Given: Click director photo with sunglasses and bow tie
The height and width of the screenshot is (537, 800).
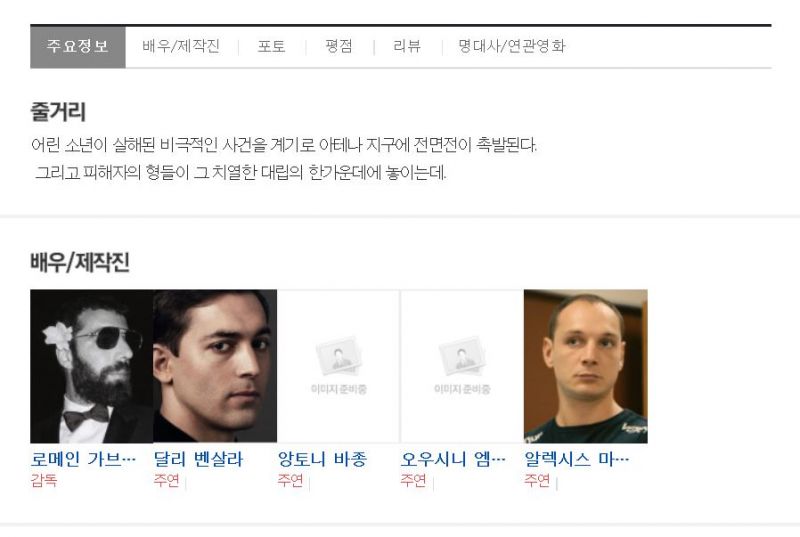Looking at the screenshot, I should (92, 366).
